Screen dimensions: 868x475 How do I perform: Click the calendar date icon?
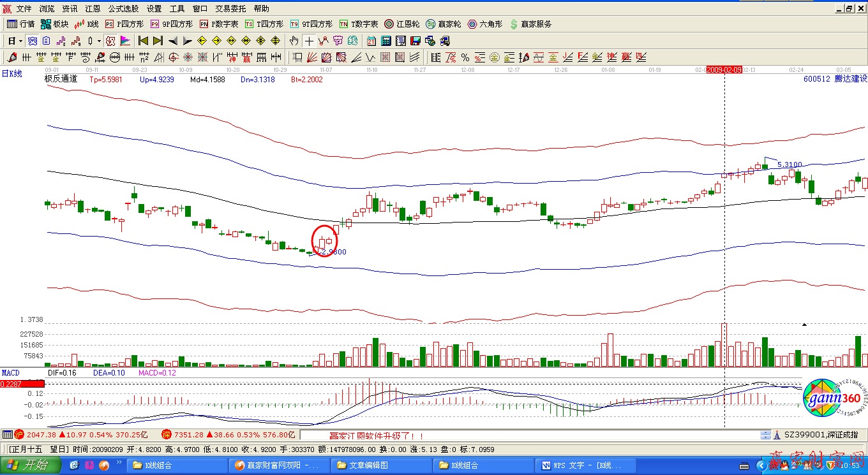(x=371, y=41)
